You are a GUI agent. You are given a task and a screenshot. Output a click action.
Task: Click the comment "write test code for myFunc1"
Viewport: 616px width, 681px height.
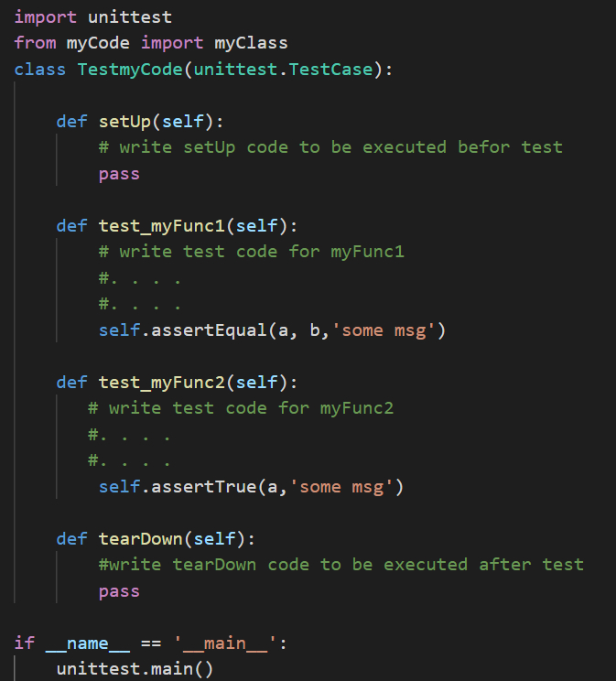pyautogui.click(x=252, y=251)
